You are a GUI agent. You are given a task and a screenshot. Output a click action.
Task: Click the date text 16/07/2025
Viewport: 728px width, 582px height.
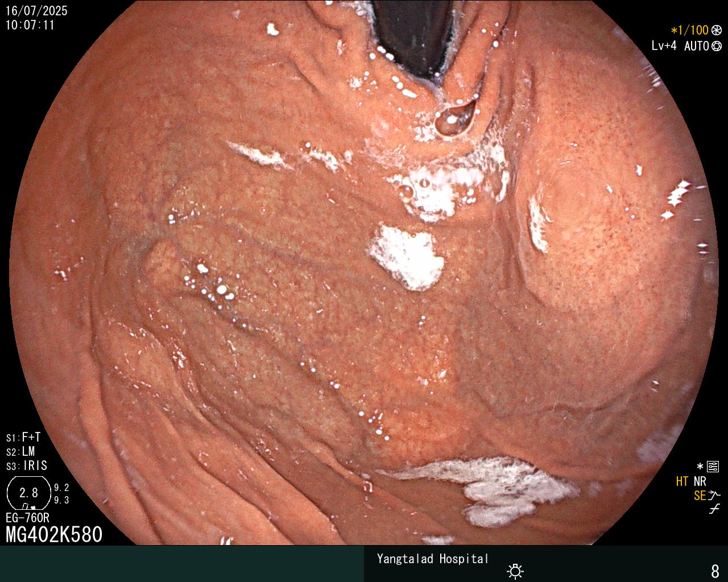[x=36, y=11]
